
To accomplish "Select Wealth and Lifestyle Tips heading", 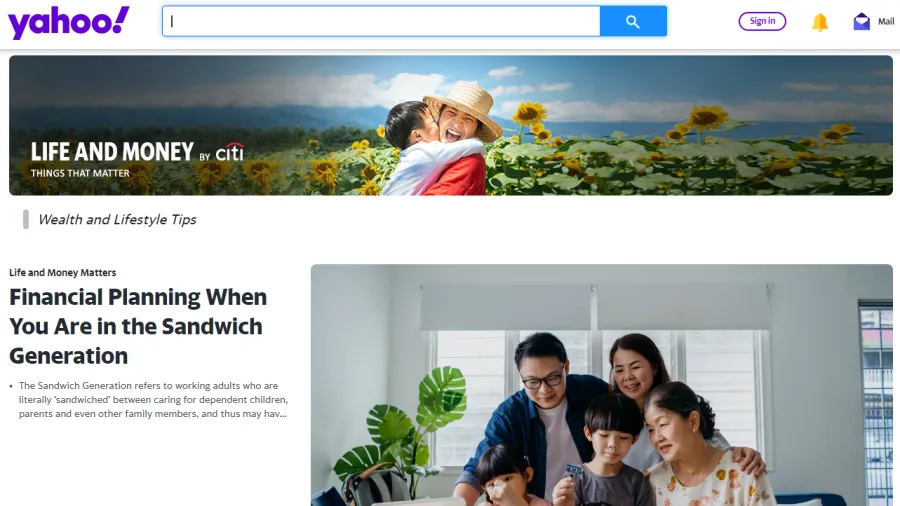I will [117, 220].
